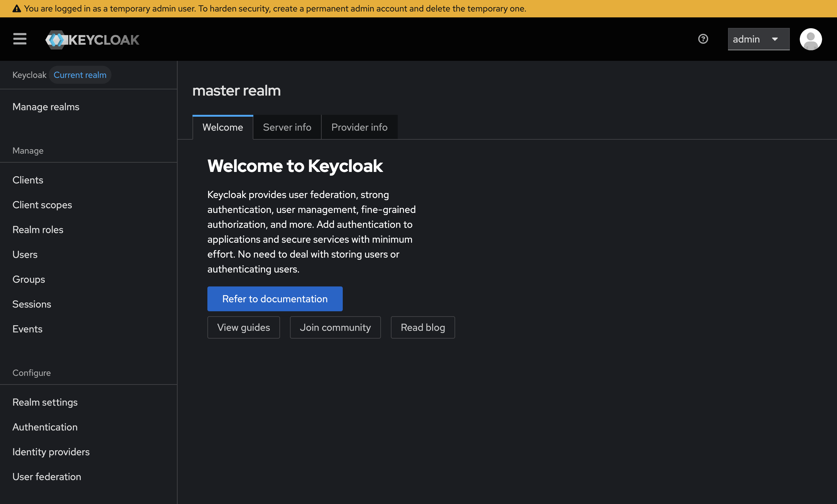The image size is (837, 504).
Task: Open the help question mark icon
Action: coord(703,39)
